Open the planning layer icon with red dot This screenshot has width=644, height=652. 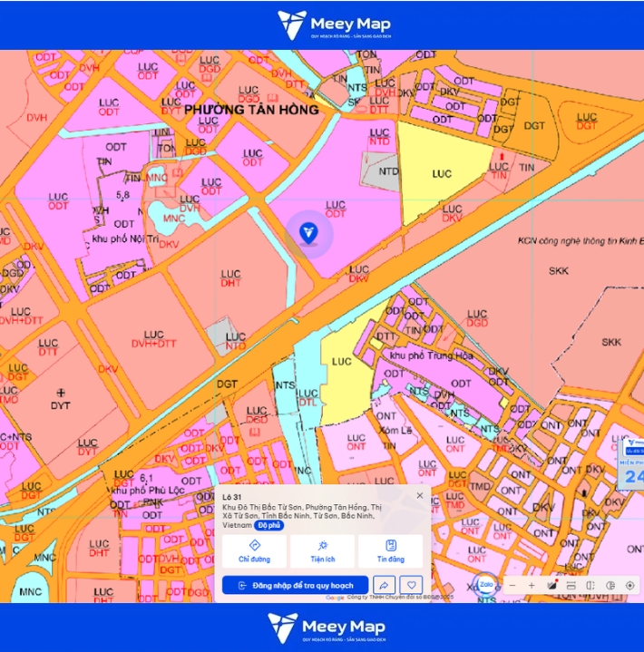[552, 585]
